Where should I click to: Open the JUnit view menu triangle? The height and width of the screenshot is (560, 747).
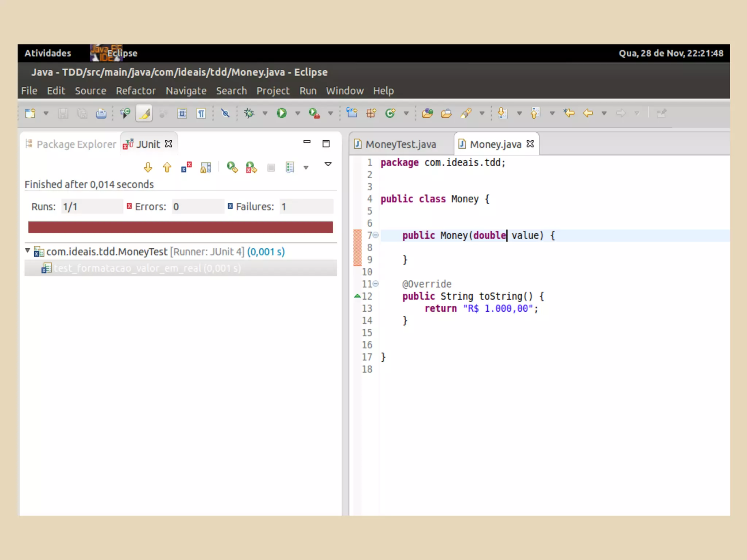(328, 164)
